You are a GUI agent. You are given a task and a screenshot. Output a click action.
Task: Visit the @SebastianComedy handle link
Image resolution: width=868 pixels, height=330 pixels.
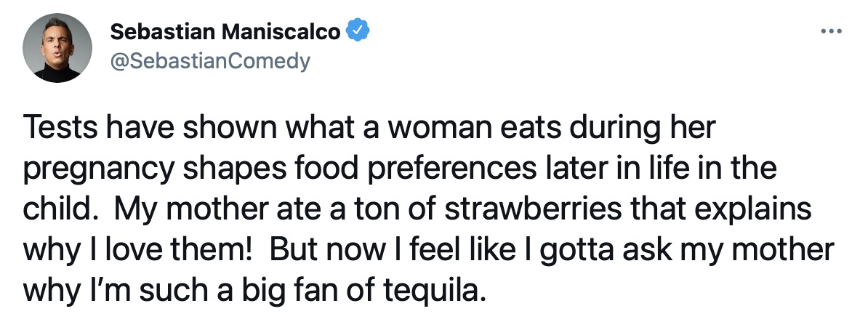coord(209,61)
